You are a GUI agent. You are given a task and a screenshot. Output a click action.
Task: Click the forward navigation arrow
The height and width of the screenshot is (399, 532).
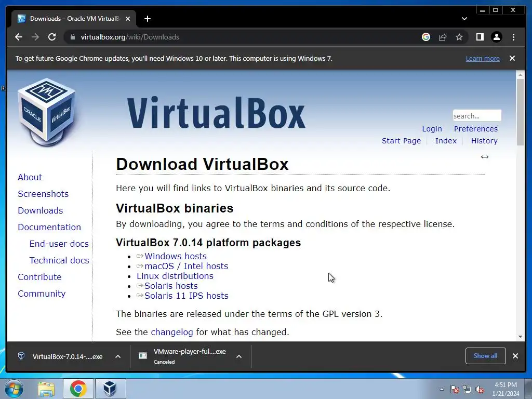pos(35,37)
